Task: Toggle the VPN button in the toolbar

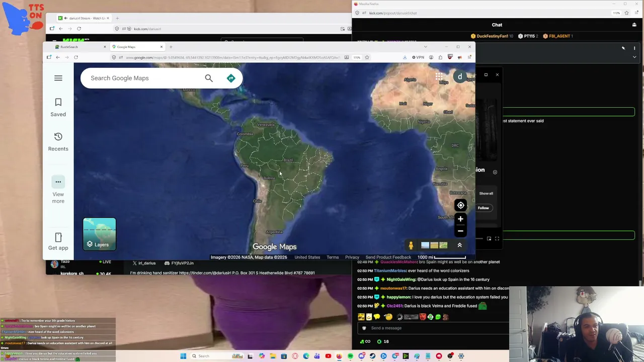Action: pyautogui.click(x=418, y=57)
